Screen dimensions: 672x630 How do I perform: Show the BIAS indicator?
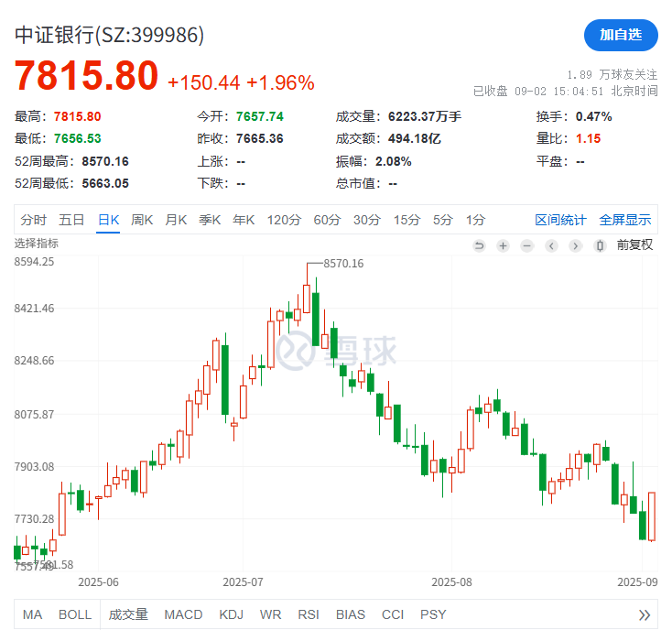pyautogui.click(x=350, y=615)
